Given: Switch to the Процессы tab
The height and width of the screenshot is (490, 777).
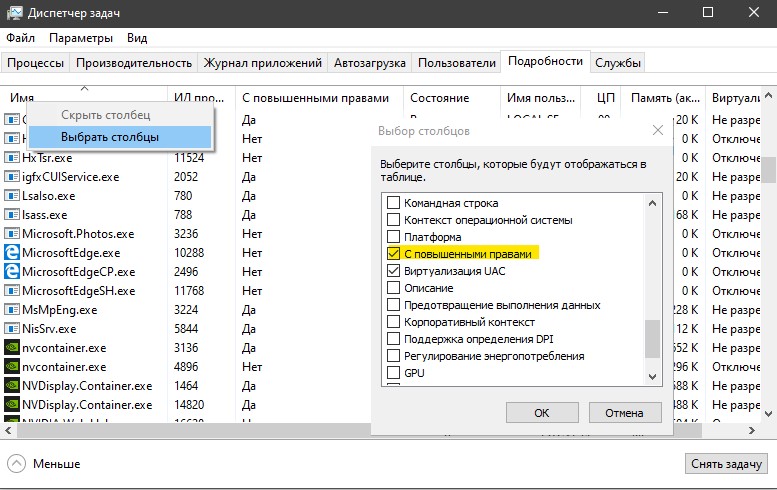Looking at the screenshot, I should pyautogui.click(x=36, y=63).
